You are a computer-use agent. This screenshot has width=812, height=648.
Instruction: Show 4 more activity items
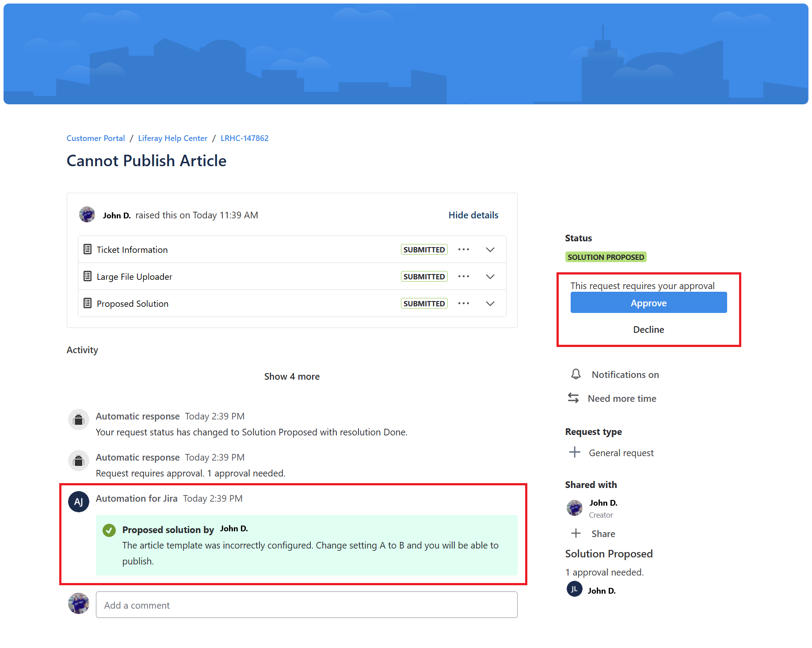[292, 377]
